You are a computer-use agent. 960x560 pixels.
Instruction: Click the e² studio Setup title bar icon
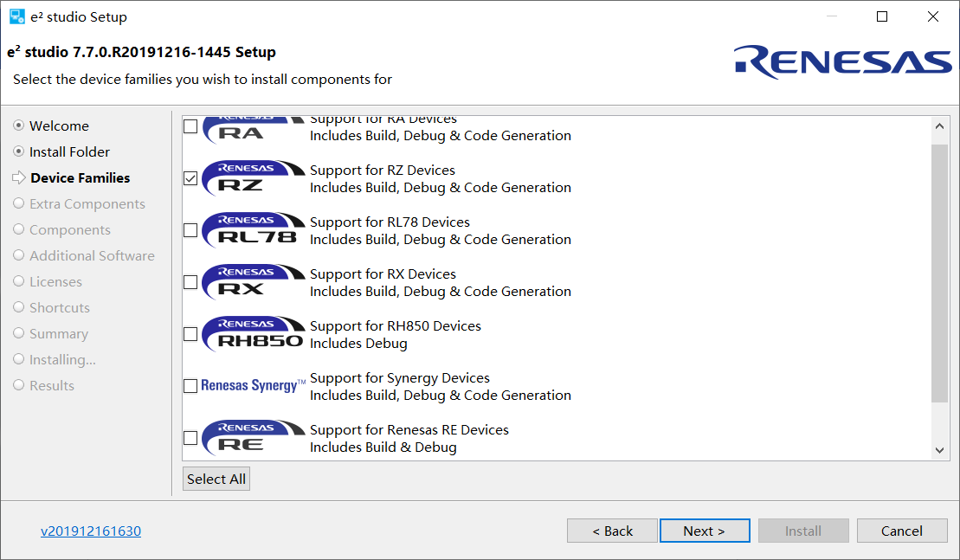pyautogui.click(x=17, y=16)
